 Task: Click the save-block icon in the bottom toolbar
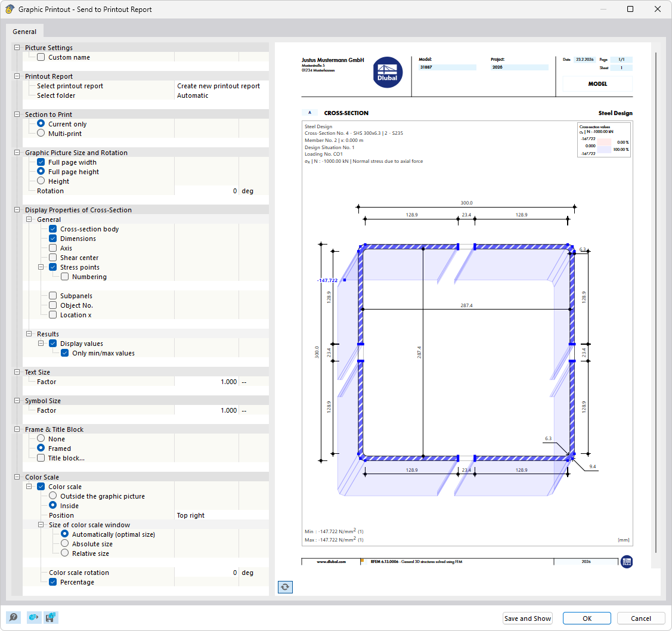(x=51, y=617)
